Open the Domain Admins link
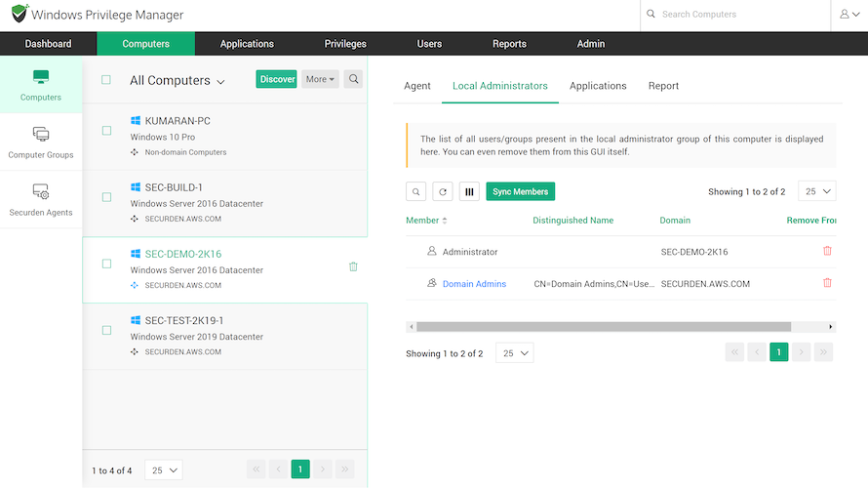Image resolution: width=868 pixels, height=488 pixels. [x=474, y=284]
